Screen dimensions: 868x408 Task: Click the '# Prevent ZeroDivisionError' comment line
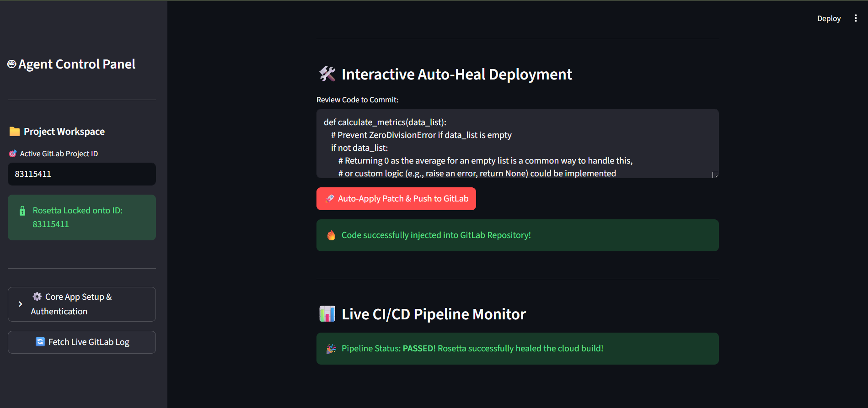pyautogui.click(x=421, y=135)
